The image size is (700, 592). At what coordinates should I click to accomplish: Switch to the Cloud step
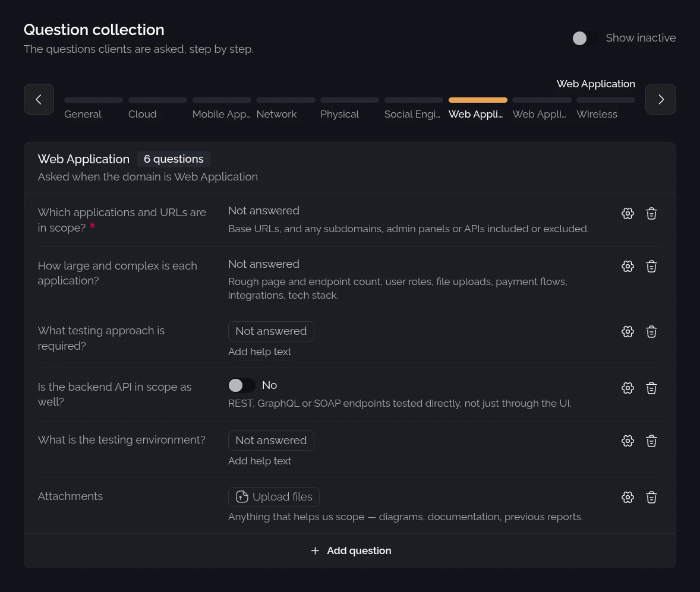click(157, 109)
